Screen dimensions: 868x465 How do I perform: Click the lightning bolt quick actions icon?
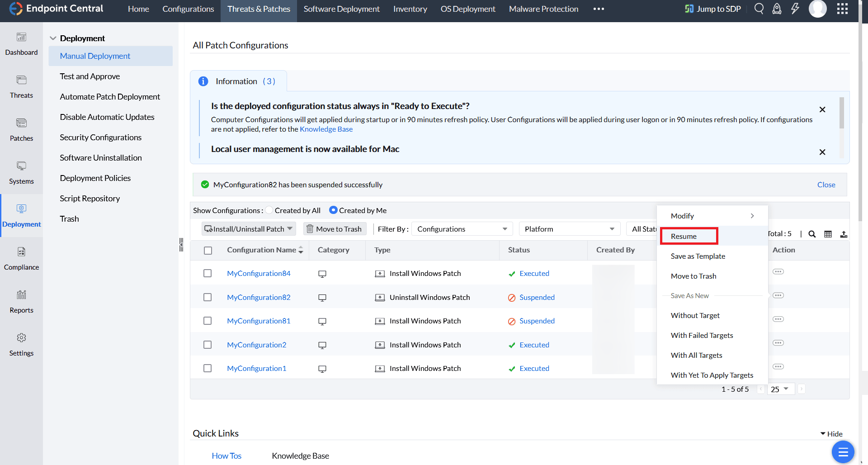(795, 9)
